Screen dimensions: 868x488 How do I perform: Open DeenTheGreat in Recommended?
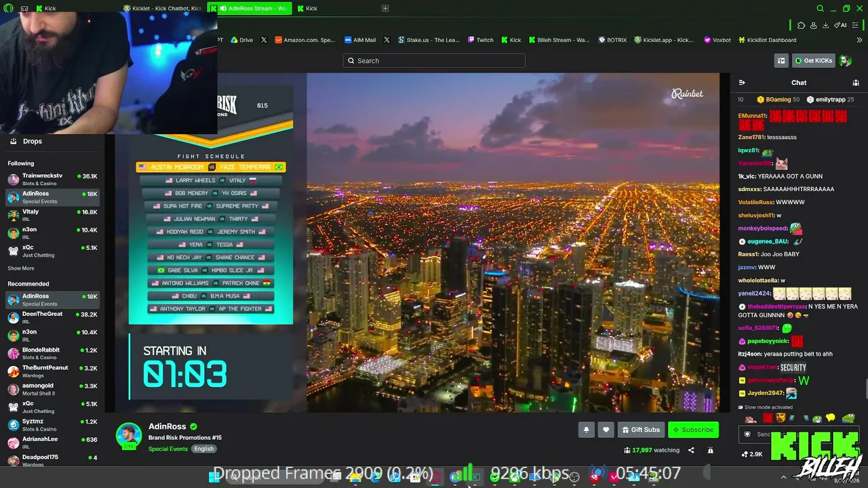[52, 318]
